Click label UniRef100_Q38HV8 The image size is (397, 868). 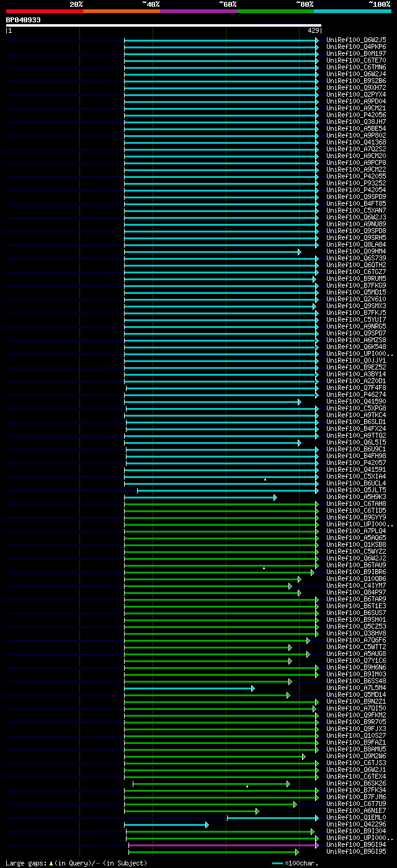pyautogui.click(x=356, y=633)
